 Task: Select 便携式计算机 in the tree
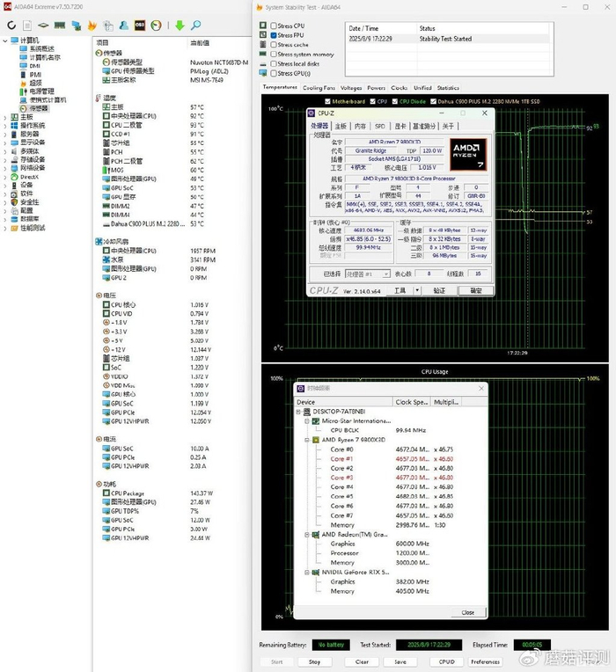pos(48,100)
